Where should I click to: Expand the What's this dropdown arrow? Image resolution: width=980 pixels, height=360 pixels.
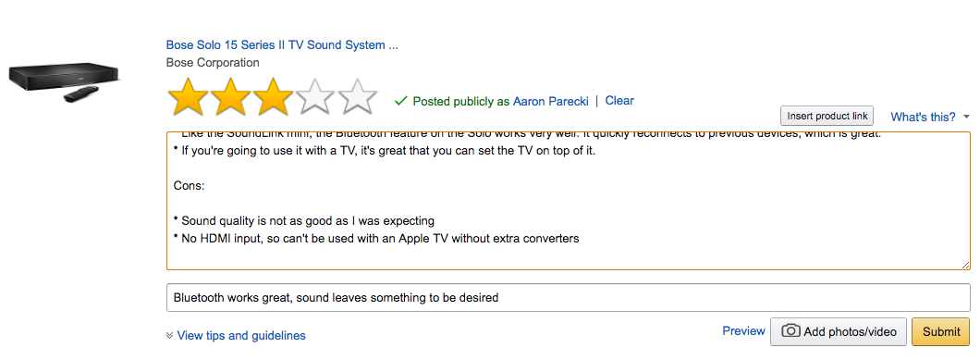[x=966, y=118]
